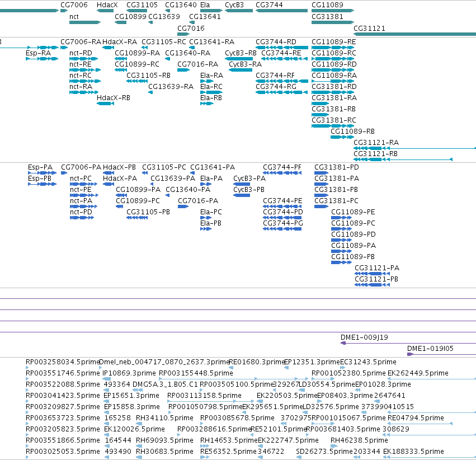Select the CG13641 gene label
Image resolution: width=476 pixels, height=460 pixels.
205,16
